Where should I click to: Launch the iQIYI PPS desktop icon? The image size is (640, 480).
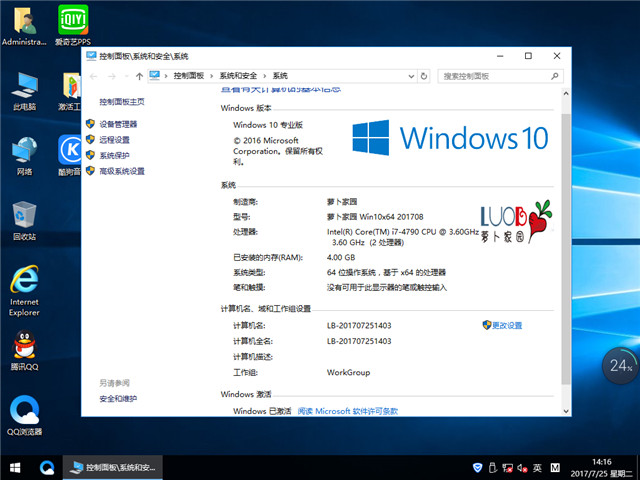73,25
